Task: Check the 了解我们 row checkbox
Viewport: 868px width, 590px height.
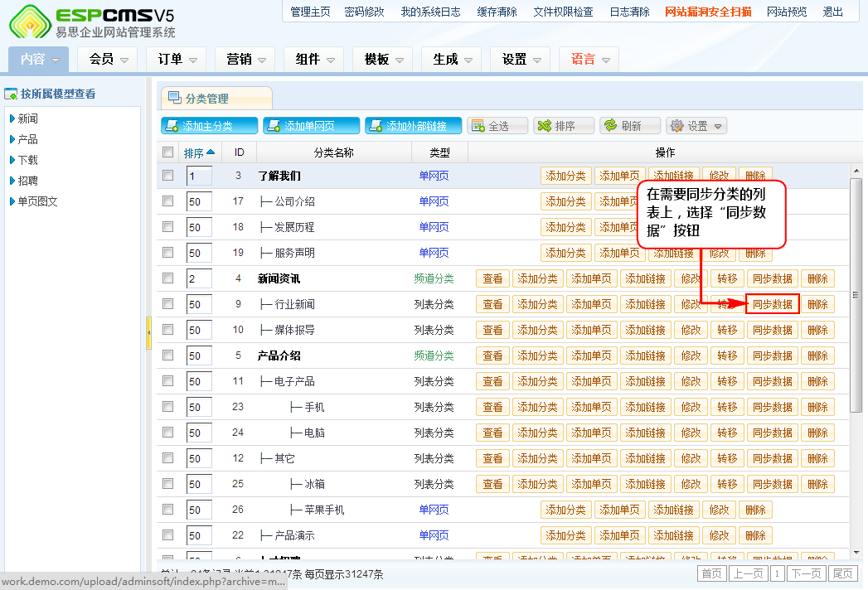Action: click(x=167, y=176)
